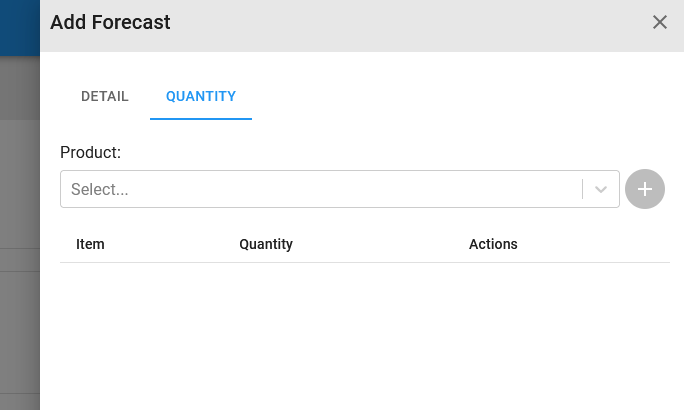Click the blue app header strip behind the dialog
This screenshot has height=410, width=684.
(x=20, y=28)
